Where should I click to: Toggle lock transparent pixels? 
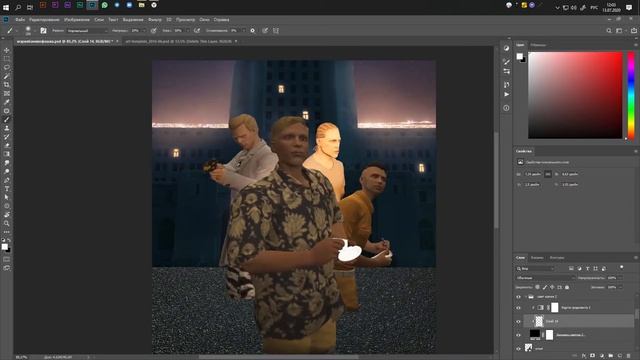tap(538, 287)
